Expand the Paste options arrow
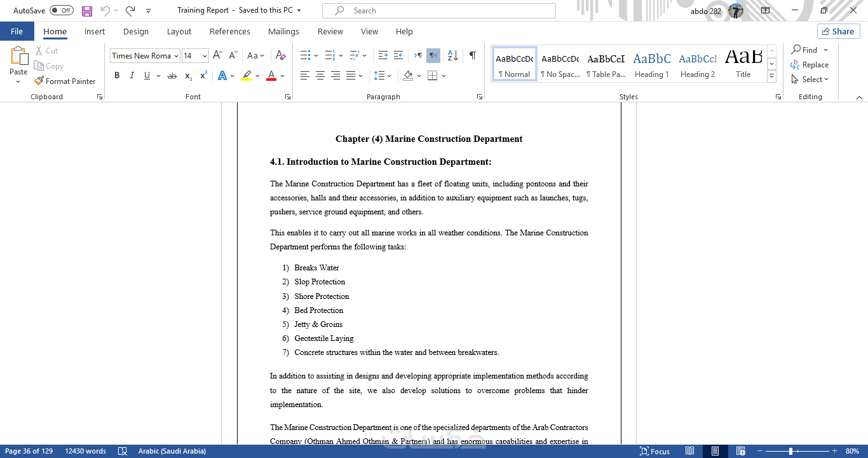This screenshot has height=458, width=868. pyautogui.click(x=18, y=81)
